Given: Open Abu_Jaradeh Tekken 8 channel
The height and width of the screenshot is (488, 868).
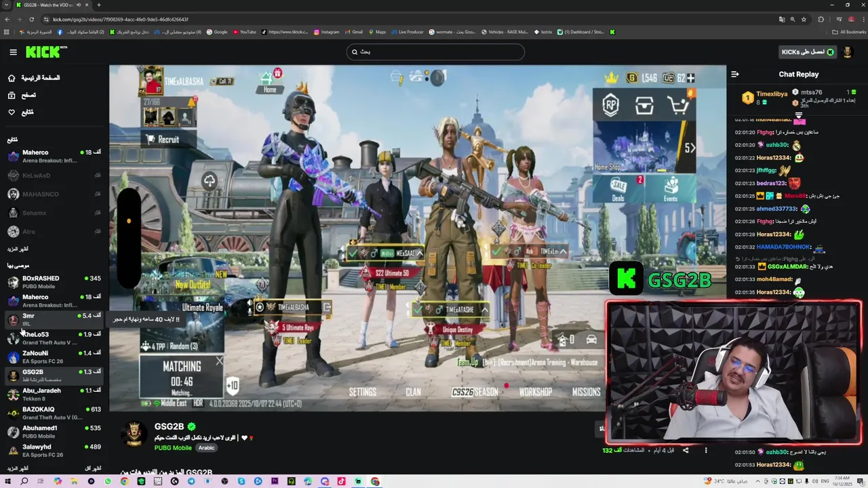Looking at the screenshot, I should click(54, 394).
